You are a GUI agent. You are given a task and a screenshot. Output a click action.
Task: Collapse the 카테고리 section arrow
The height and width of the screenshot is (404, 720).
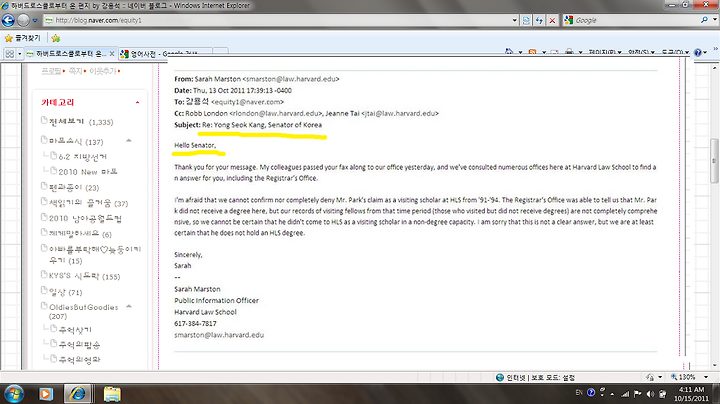click(137, 102)
